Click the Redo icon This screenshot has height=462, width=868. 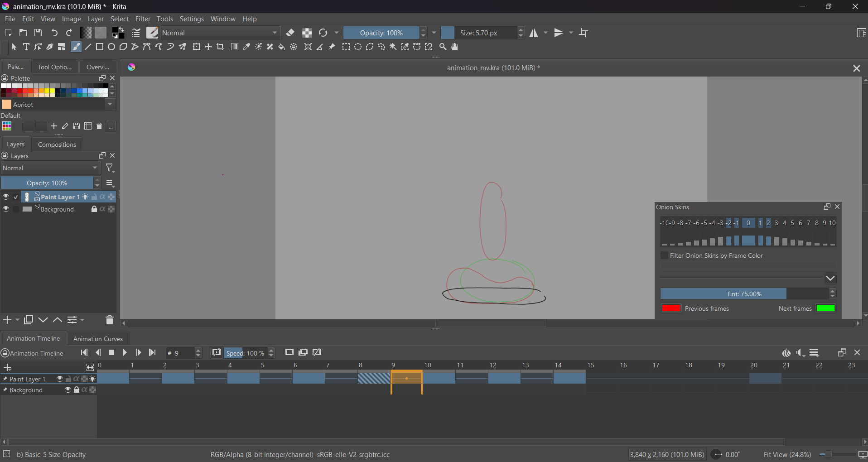click(69, 33)
